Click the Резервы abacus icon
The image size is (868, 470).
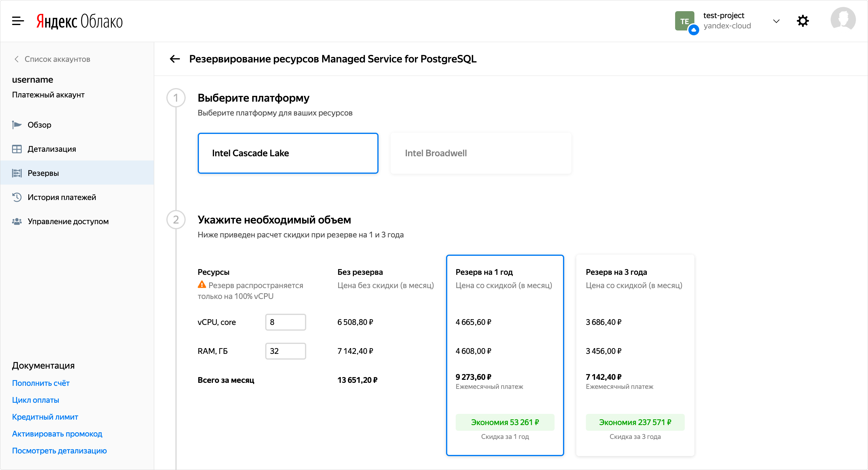pos(17,173)
